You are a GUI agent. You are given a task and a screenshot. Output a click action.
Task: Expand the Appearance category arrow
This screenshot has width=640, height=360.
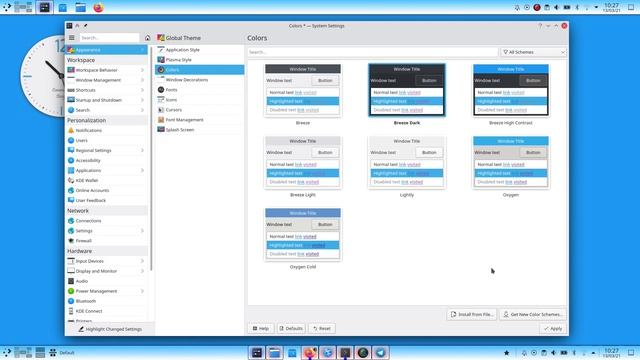click(142, 50)
